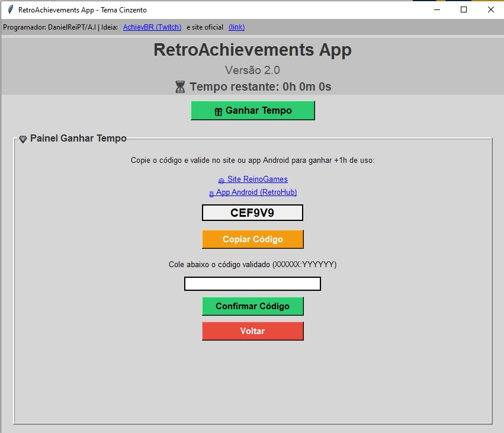Minimize the RetroAchievements App window
The height and width of the screenshot is (433, 504).
coord(437,9)
